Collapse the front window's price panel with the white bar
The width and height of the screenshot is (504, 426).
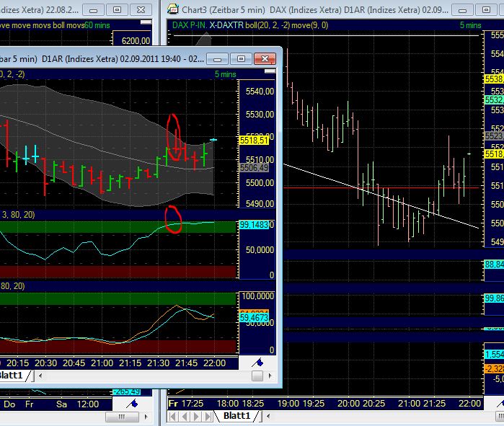pos(270,71)
